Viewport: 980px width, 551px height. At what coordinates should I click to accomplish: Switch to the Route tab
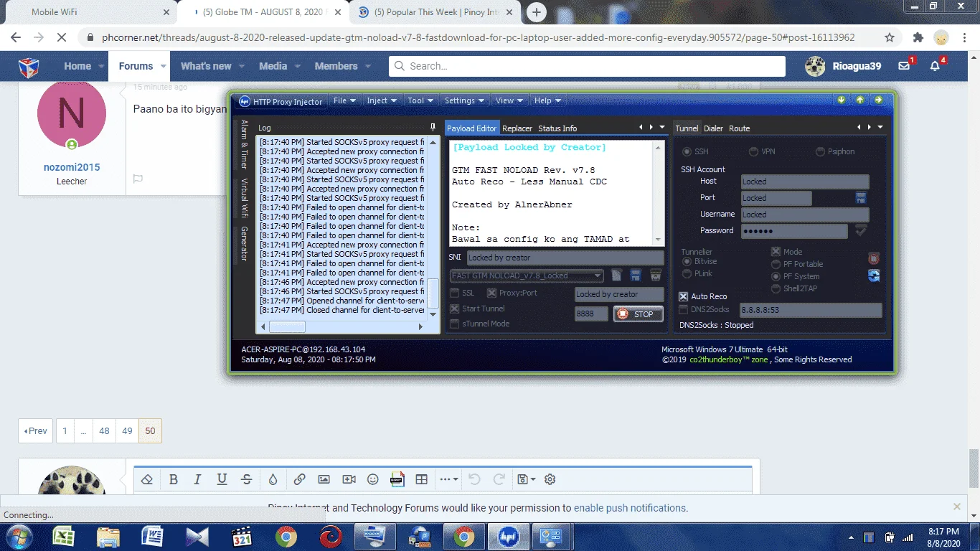tap(739, 128)
